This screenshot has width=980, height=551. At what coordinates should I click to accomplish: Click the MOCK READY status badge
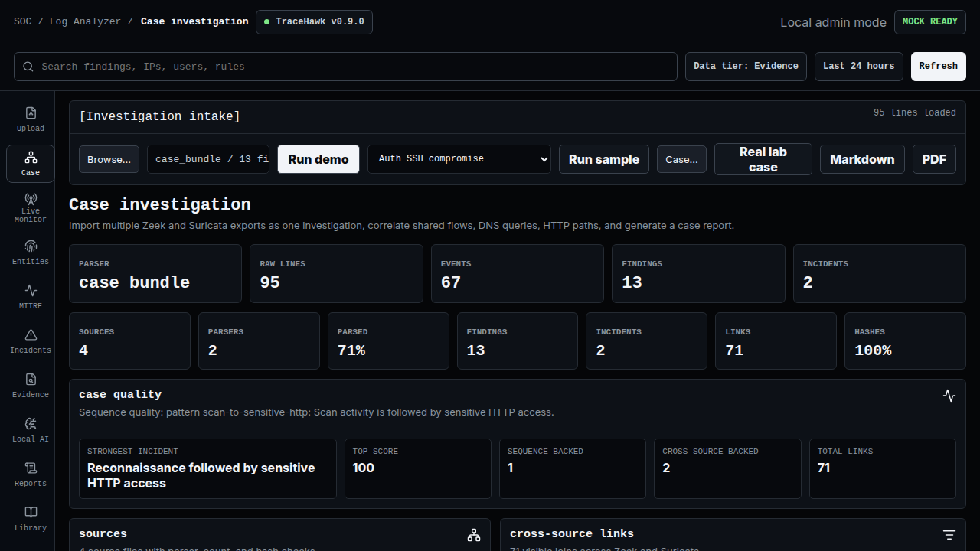click(x=930, y=22)
